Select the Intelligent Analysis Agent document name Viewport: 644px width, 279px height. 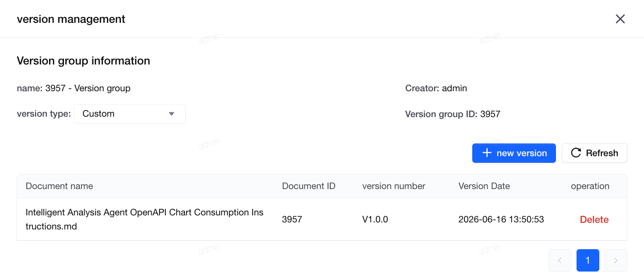coord(145,219)
